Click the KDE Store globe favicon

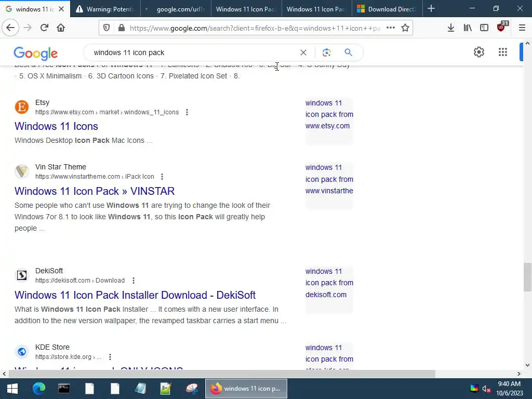click(x=22, y=352)
